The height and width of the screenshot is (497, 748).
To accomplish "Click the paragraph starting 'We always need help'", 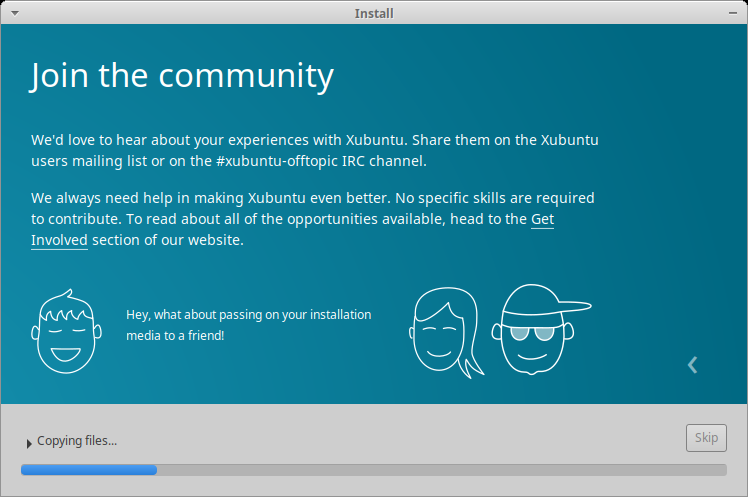I will click(x=313, y=219).
